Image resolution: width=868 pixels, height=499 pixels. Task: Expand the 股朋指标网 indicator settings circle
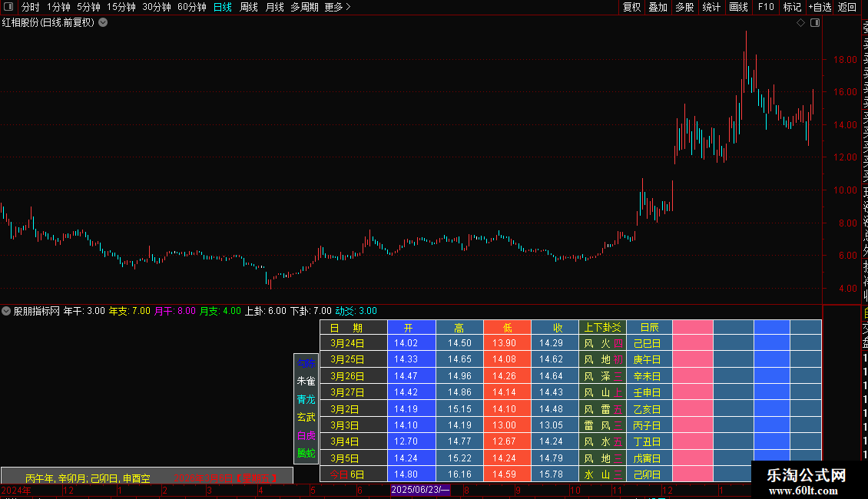point(6,311)
